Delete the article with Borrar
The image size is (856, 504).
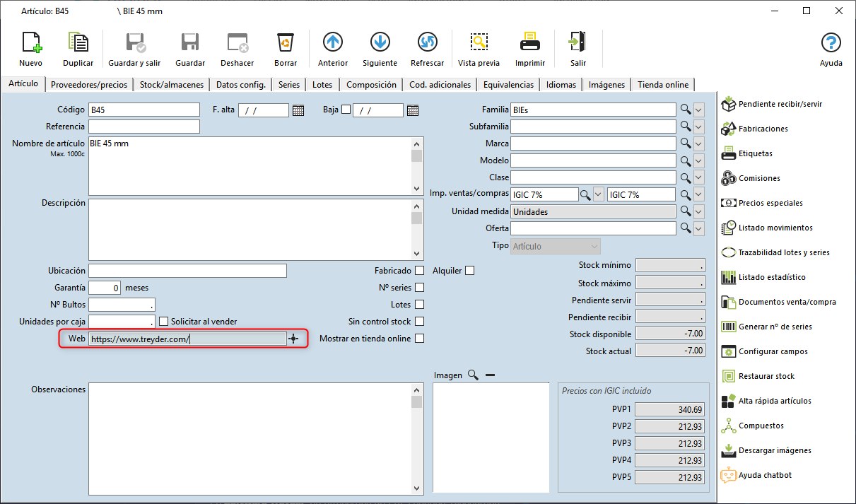286,48
